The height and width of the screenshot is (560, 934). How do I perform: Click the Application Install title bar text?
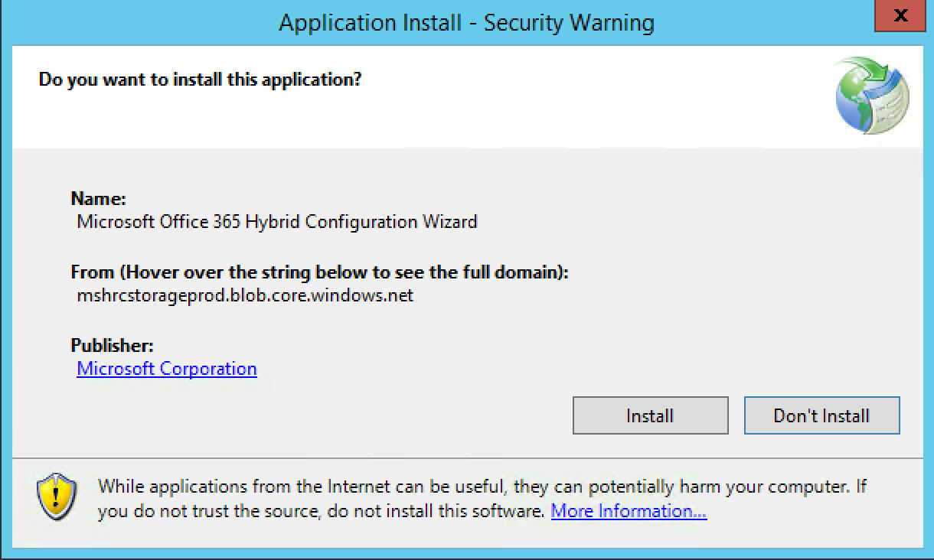point(466,23)
